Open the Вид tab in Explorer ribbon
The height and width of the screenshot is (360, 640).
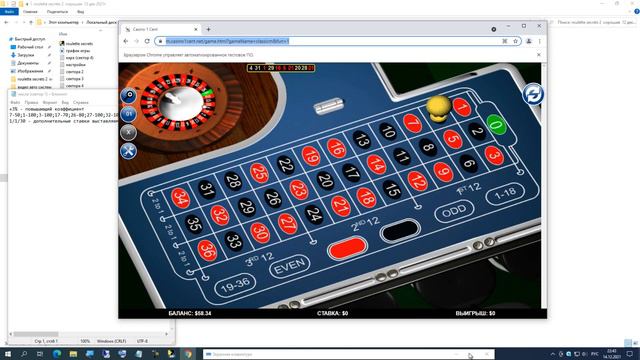[x=80, y=12]
